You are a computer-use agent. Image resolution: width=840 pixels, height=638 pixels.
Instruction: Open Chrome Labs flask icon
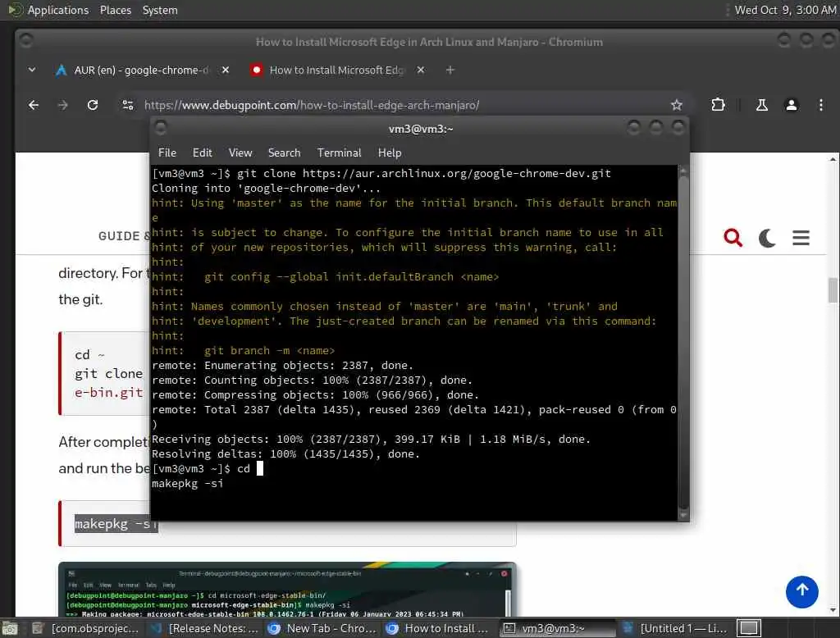pos(761,105)
